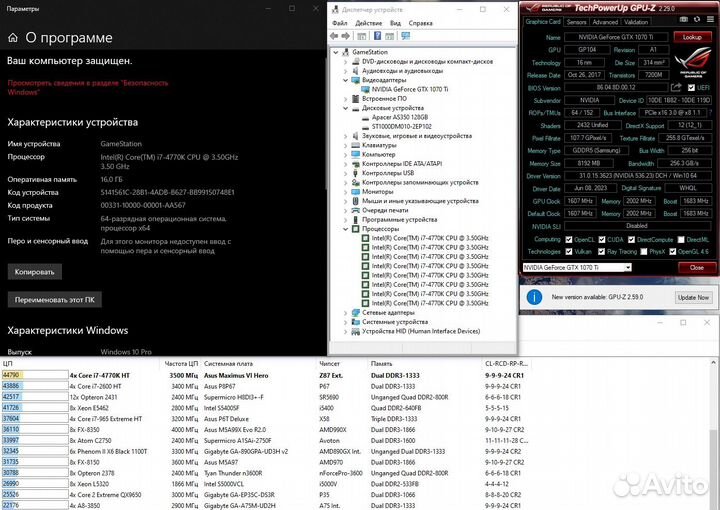Click the Видеоадаптеры display adapter icon
The height and width of the screenshot is (510, 720).
tap(355, 80)
